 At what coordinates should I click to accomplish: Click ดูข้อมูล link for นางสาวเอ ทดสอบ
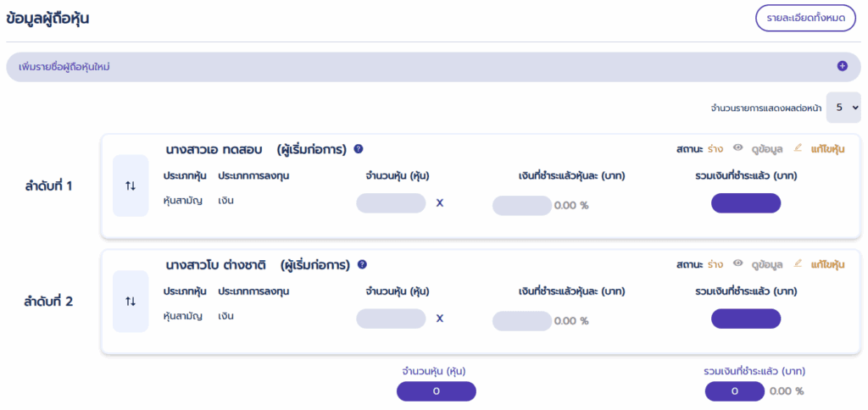tap(767, 149)
